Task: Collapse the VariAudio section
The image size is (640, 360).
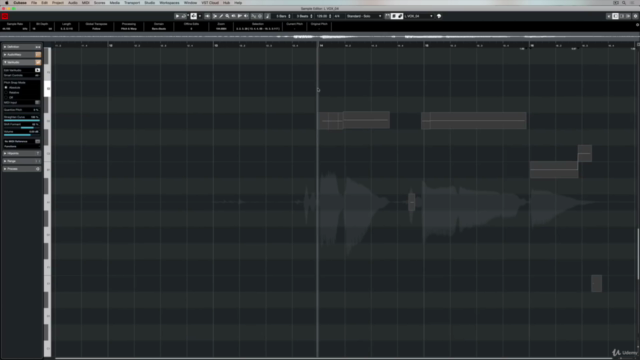Action: (x=5, y=62)
